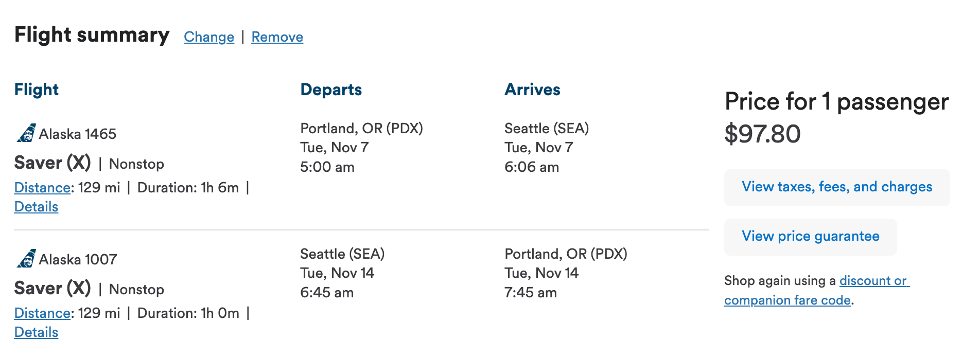
Task: Click Alaska Airlines logo beside flight 1465
Action: (x=26, y=133)
